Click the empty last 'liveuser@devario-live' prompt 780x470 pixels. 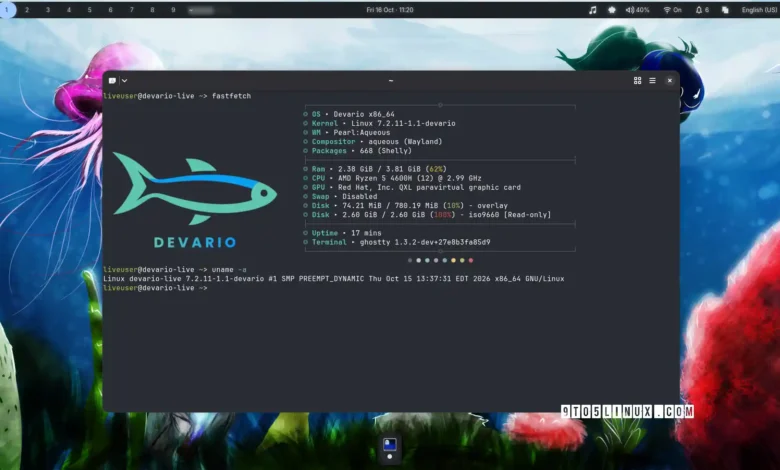coord(155,288)
